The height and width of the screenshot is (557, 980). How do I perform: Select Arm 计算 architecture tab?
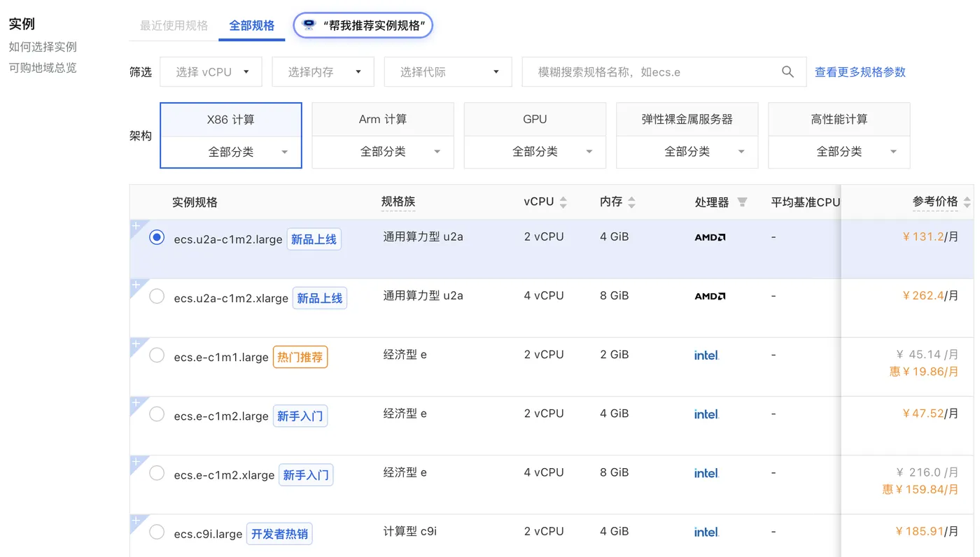(x=383, y=120)
